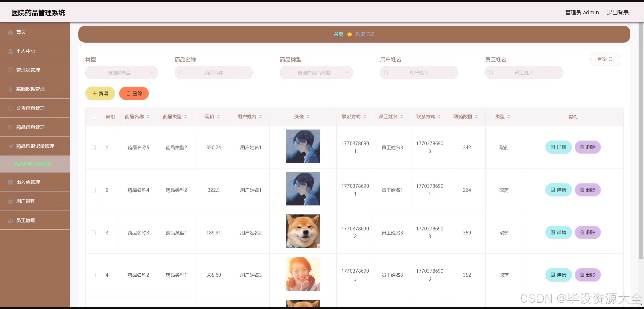View 详情 for row 药品名称3

pyautogui.click(x=558, y=233)
